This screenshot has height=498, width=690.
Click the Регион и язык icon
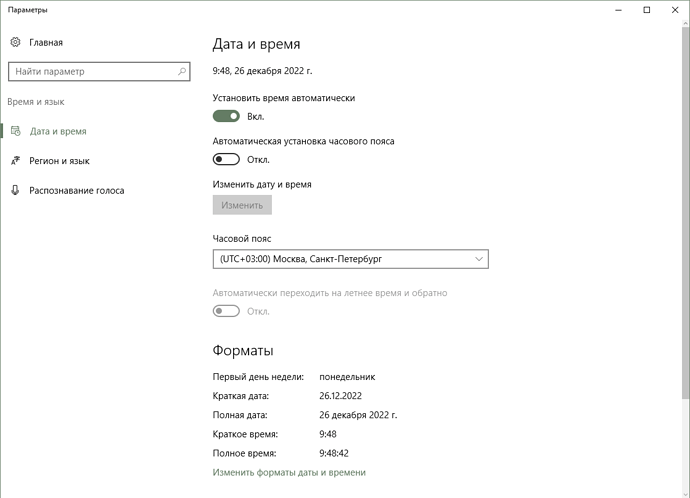point(15,161)
